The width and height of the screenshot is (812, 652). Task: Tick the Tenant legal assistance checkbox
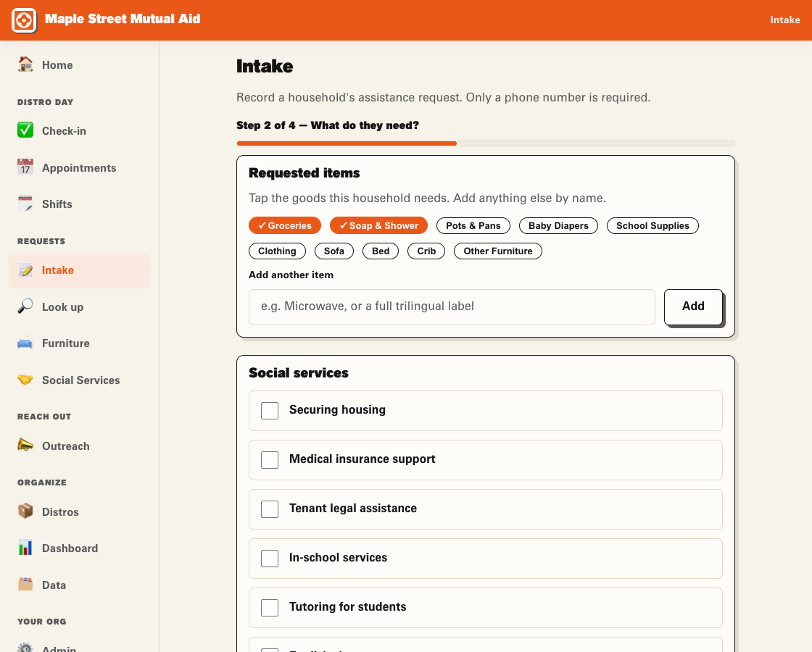270,509
